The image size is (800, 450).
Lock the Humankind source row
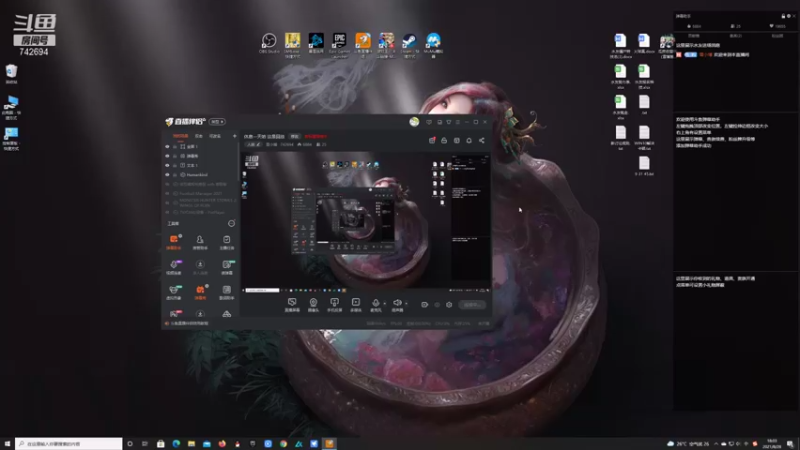click(x=175, y=174)
